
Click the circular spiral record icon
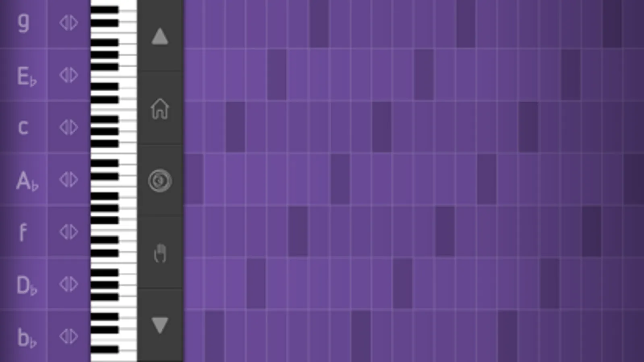pos(160,181)
